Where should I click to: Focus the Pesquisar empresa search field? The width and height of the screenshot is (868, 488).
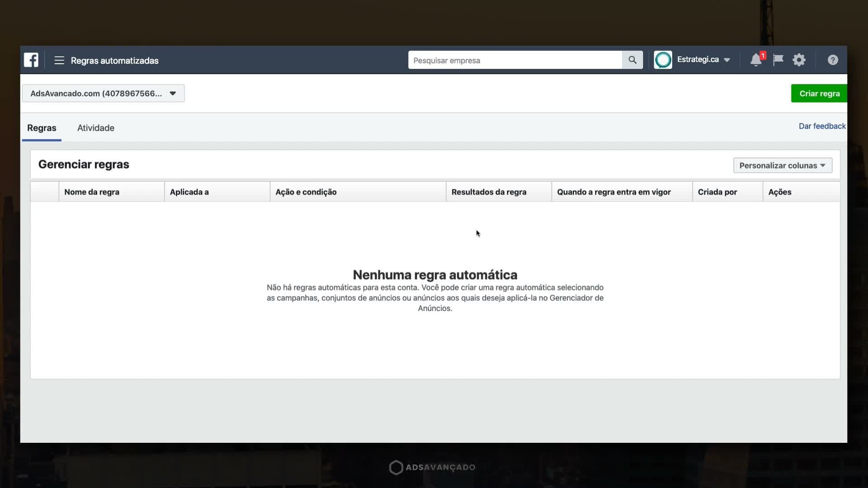pos(515,60)
